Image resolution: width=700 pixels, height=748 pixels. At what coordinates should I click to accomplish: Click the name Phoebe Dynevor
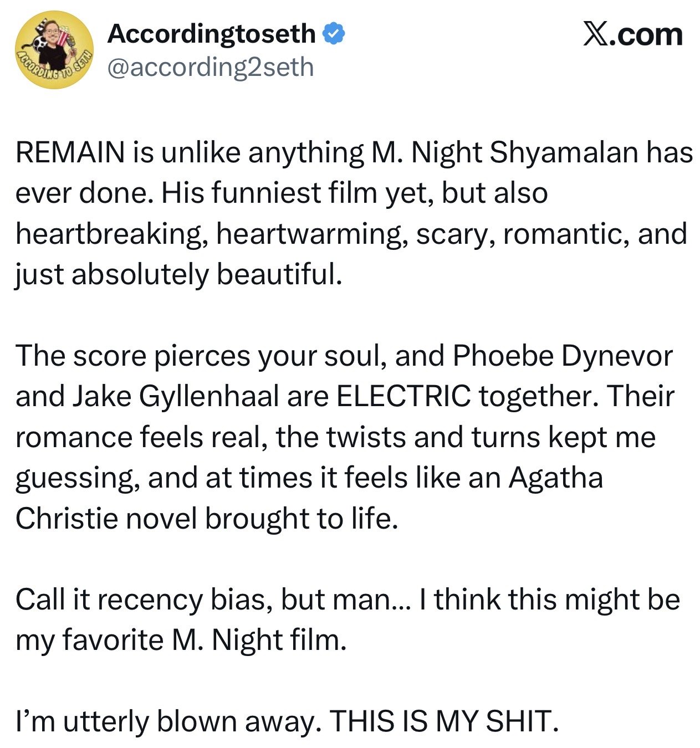tap(563, 356)
